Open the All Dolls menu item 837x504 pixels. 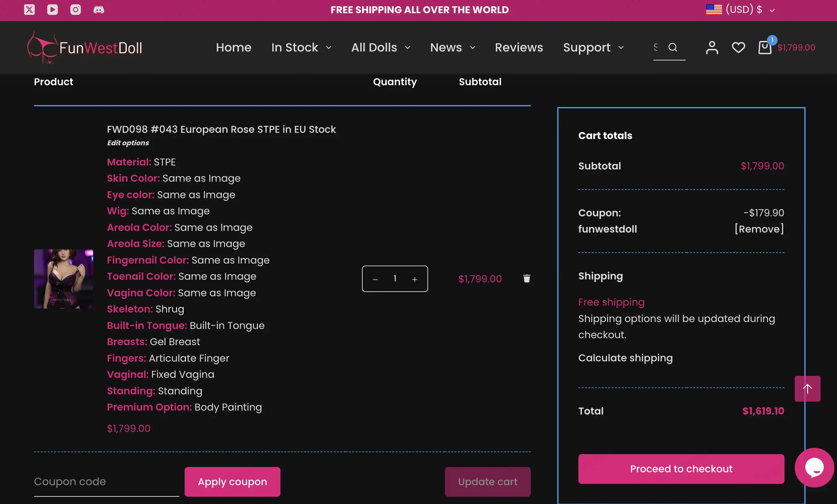(x=374, y=48)
